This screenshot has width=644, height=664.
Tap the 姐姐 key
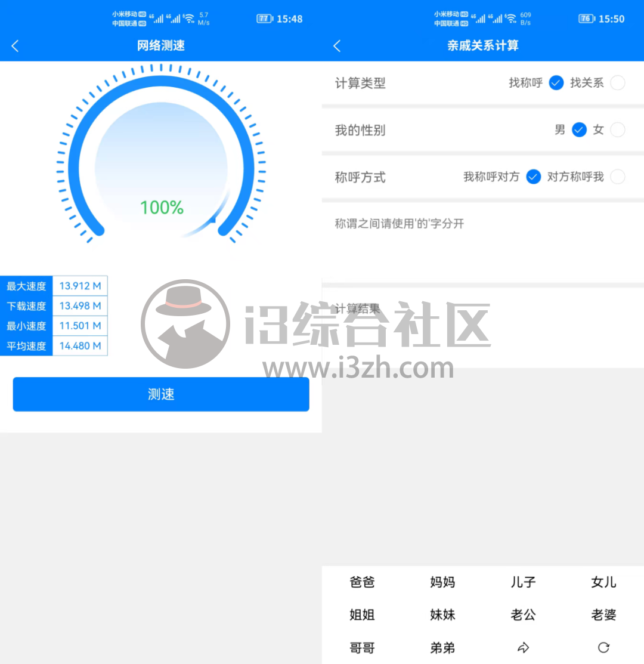point(362,614)
